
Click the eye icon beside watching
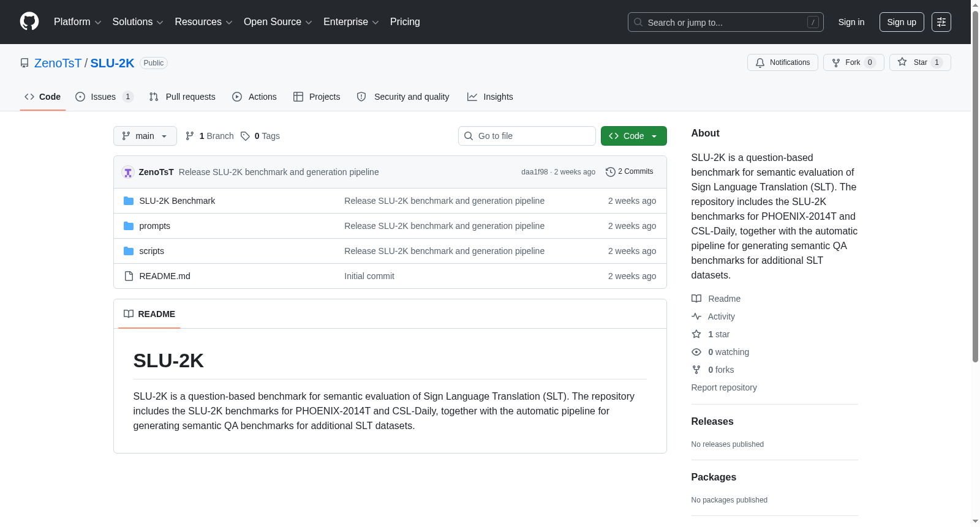[696, 352]
